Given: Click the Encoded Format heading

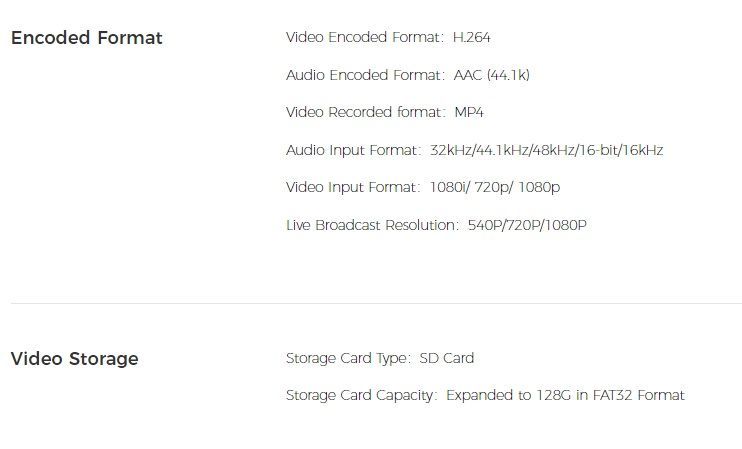Looking at the screenshot, I should coord(87,38).
